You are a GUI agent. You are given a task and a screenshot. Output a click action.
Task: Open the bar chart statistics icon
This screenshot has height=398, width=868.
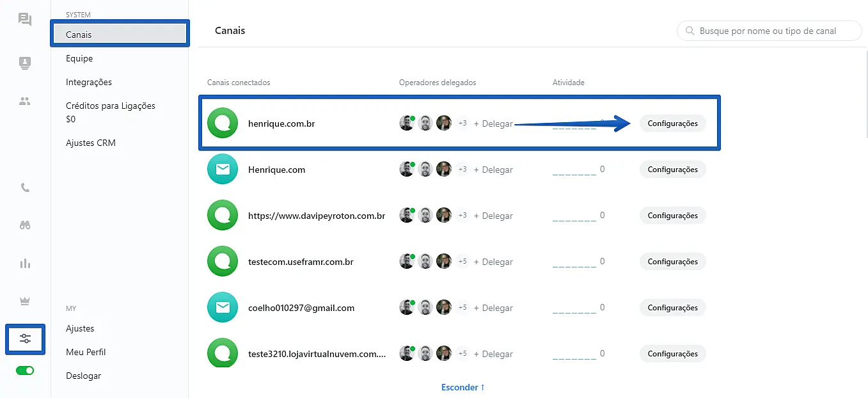pos(25,263)
